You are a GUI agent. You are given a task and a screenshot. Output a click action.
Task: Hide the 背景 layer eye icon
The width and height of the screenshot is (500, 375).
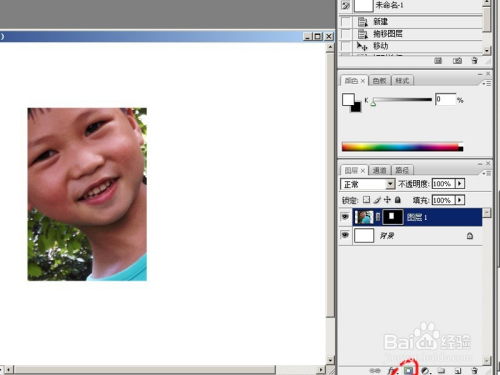pos(345,235)
